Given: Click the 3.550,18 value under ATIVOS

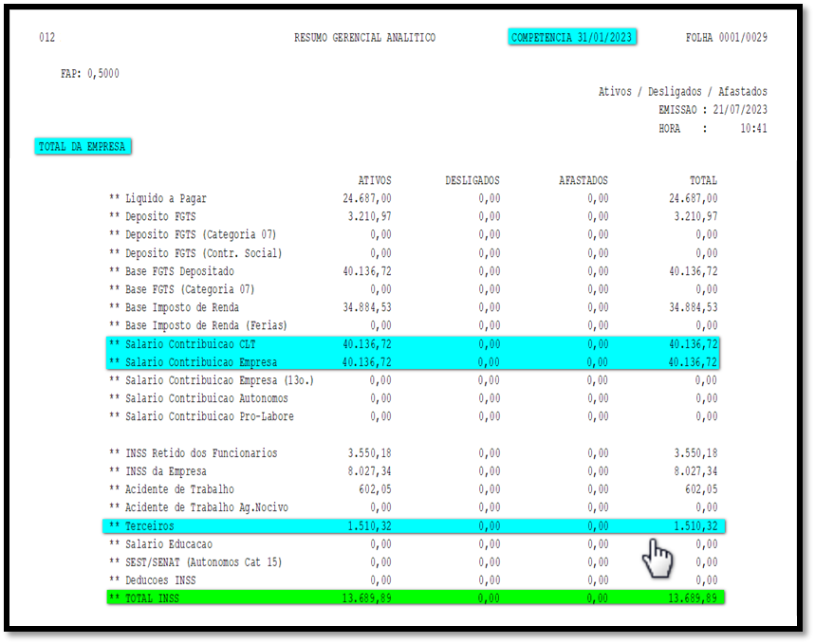Looking at the screenshot, I should click(370, 453).
